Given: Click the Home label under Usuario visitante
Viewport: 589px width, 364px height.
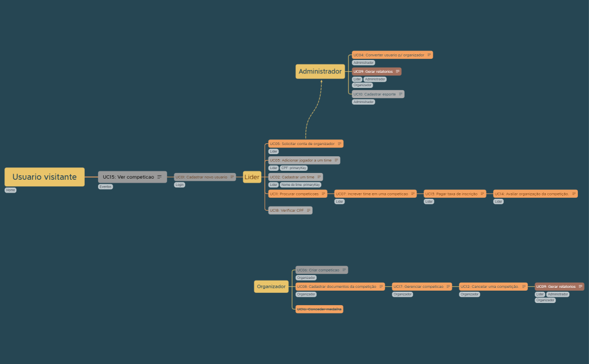Looking at the screenshot, I should [10, 190].
